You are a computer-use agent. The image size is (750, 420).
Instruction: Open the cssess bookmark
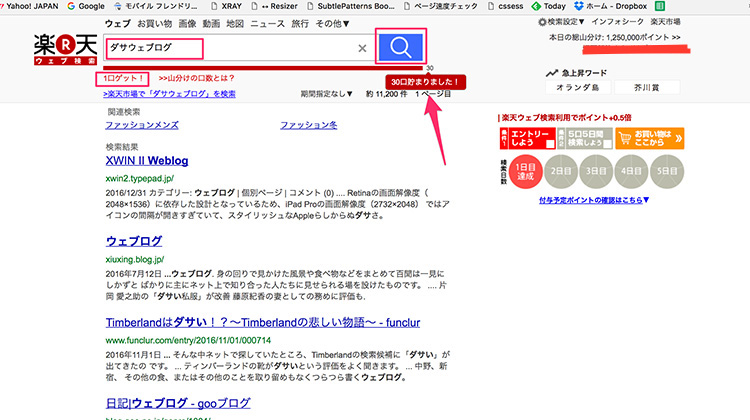505,6
